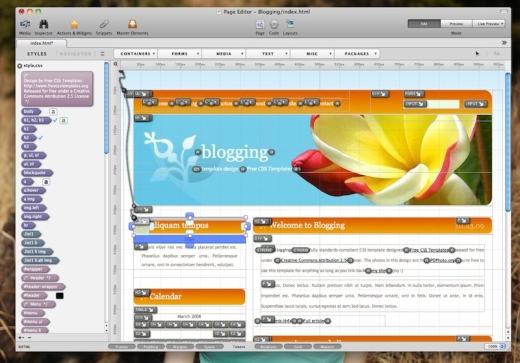Click the H1 tag badge on blue banner
The height and width of the screenshot is (363, 520).
tap(143, 118)
